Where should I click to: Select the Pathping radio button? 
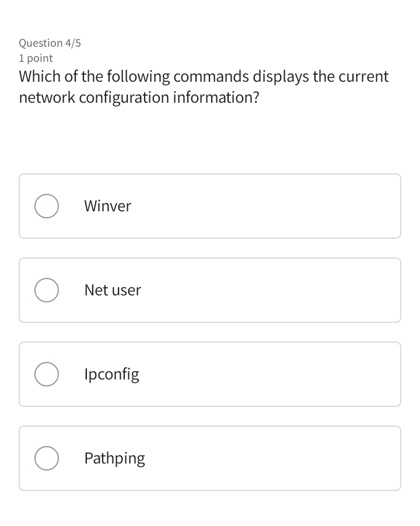coord(47,458)
